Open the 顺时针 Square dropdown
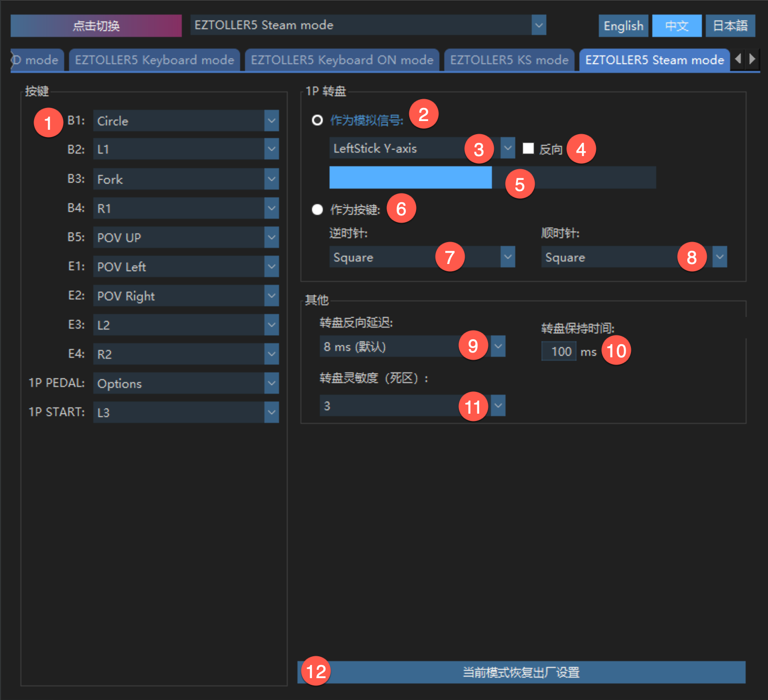Screen dimensions: 768x700 coord(634,257)
